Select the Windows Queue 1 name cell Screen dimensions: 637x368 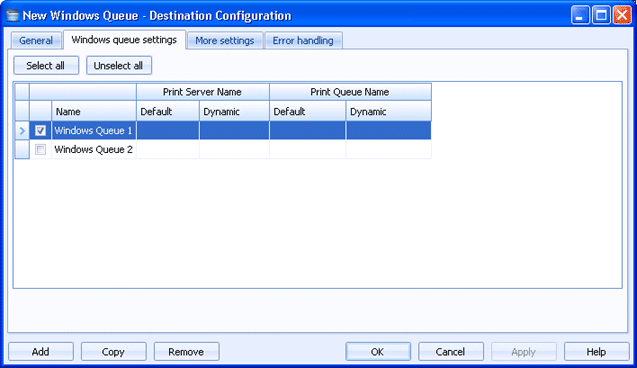coord(93,130)
